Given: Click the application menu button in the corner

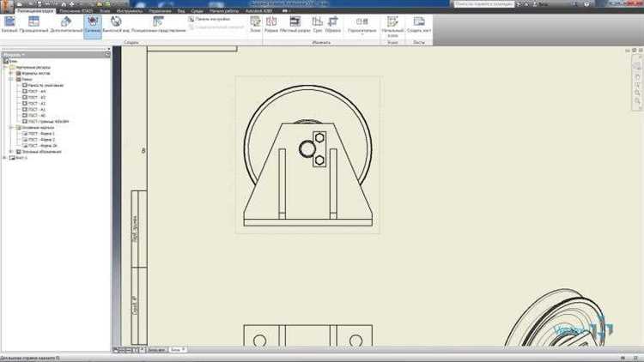Looking at the screenshot, I should (7, 6).
